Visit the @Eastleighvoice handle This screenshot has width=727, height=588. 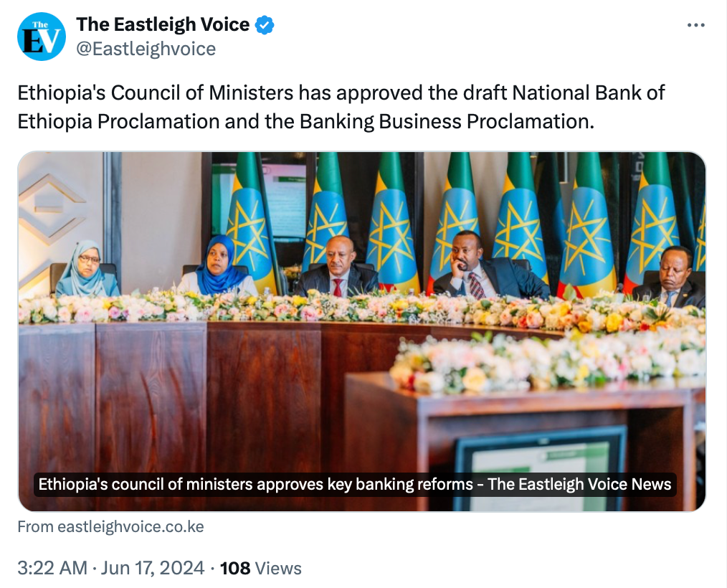tap(146, 49)
